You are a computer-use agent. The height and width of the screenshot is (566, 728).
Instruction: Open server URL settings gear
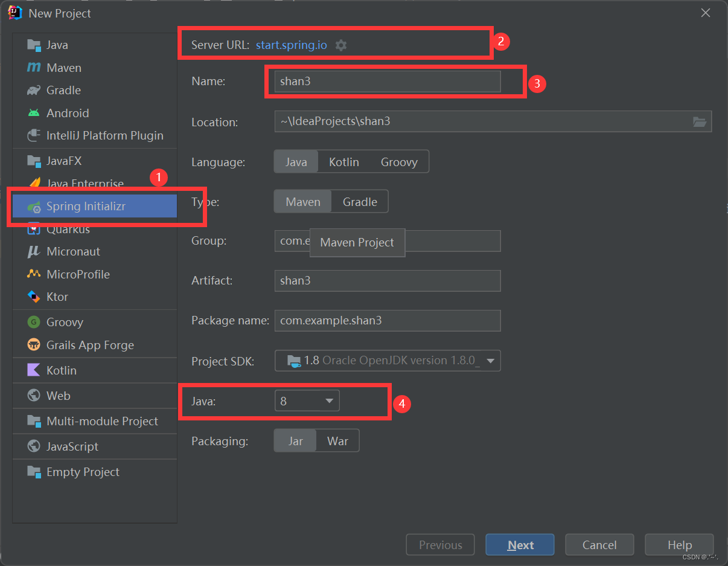click(341, 45)
